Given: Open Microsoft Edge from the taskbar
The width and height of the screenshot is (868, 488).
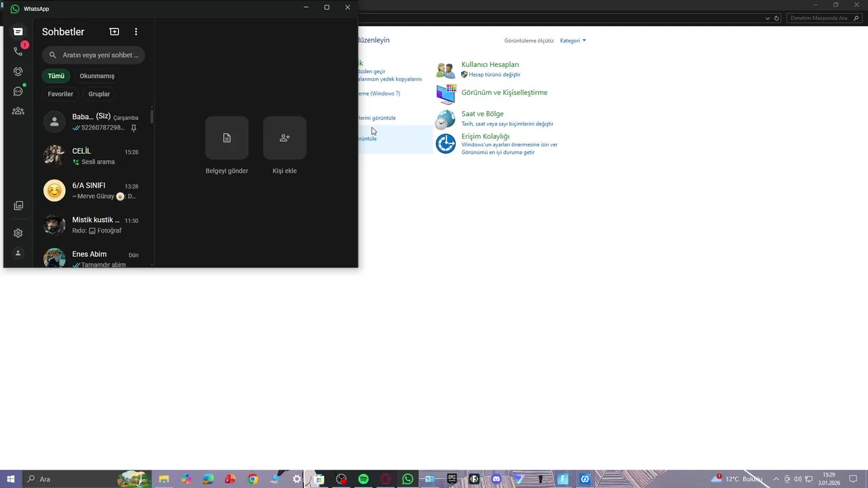Looking at the screenshot, I should pos(208,479).
